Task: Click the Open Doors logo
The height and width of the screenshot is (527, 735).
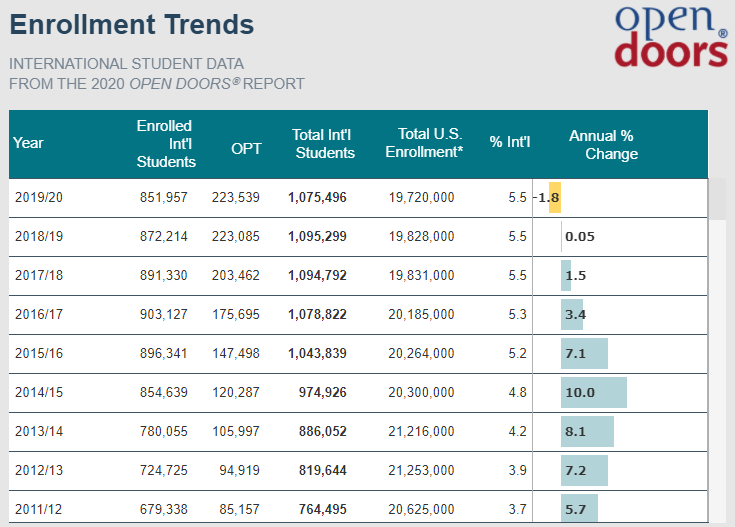Action: pyautogui.click(x=669, y=37)
